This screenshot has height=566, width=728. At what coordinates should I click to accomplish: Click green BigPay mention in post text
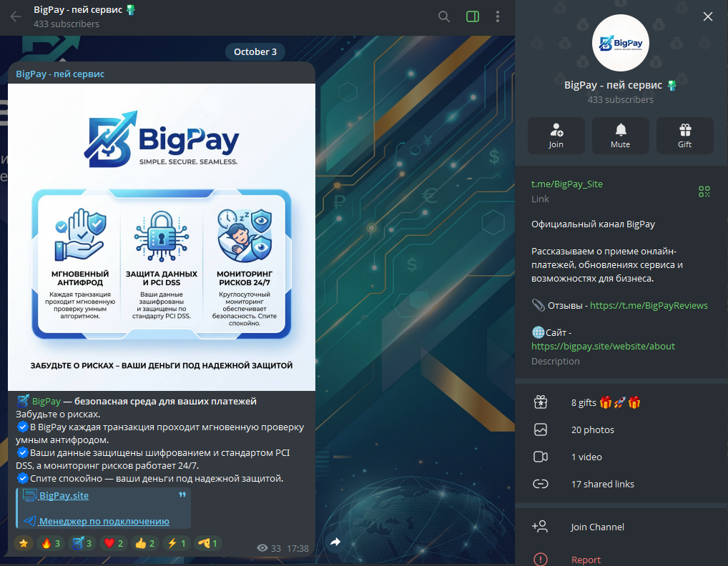[46, 402]
